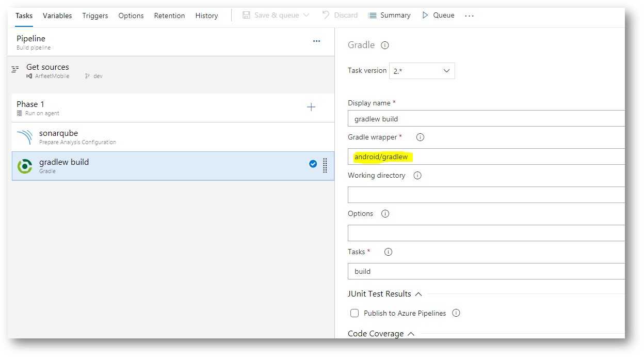
Task: Click the drag handle on gradlew build task
Action: [x=325, y=165]
